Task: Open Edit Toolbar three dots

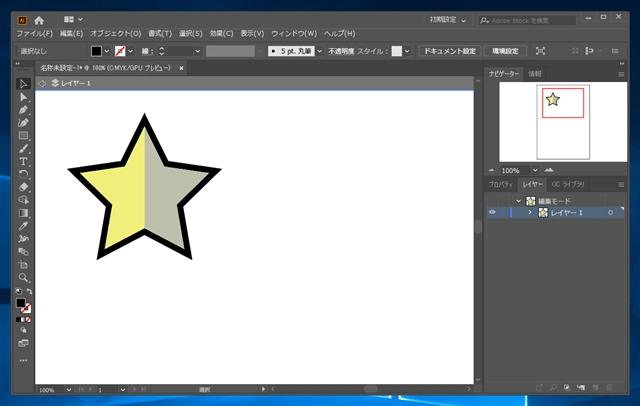Action: [x=23, y=360]
